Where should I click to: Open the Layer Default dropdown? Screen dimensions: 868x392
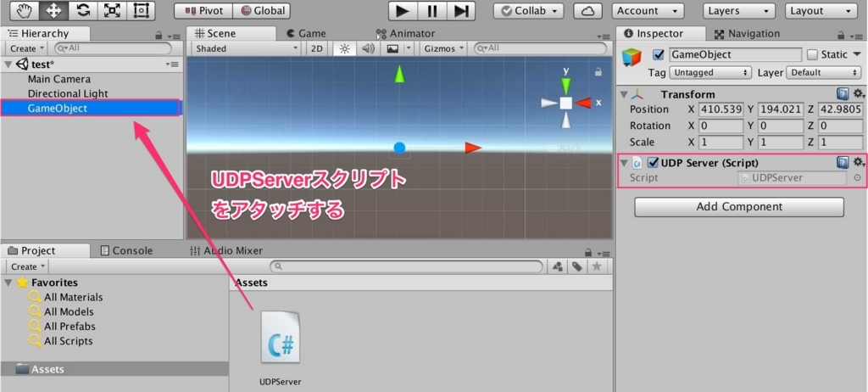[x=823, y=73]
